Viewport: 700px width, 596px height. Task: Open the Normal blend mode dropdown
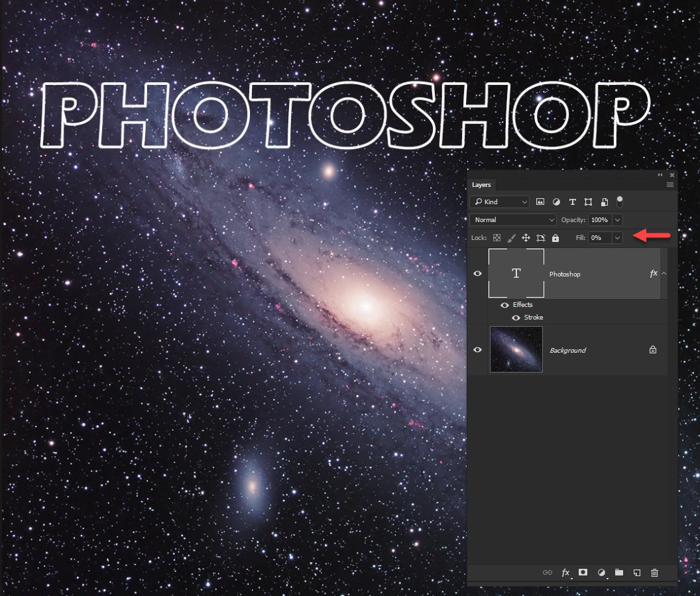[x=513, y=219]
